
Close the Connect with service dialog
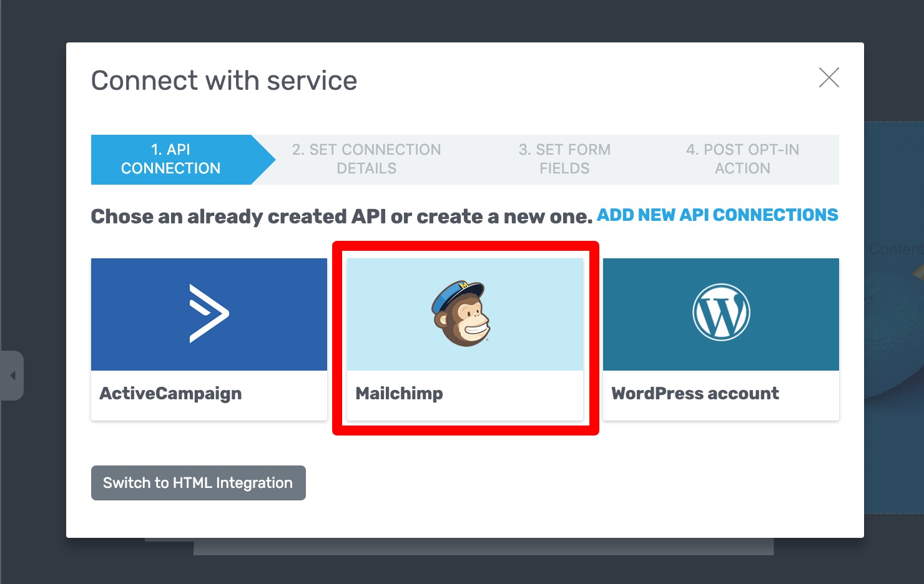pos(828,78)
